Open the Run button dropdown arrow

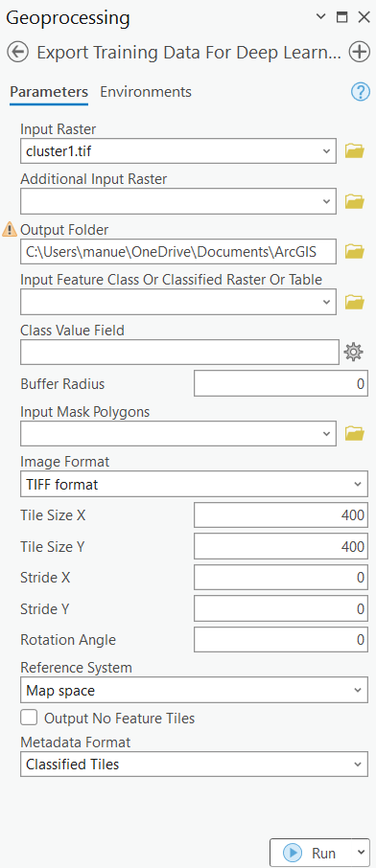361,853
